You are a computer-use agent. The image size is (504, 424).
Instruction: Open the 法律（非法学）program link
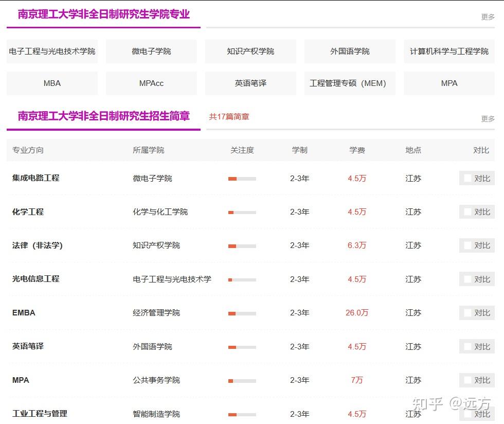pyautogui.click(x=37, y=245)
